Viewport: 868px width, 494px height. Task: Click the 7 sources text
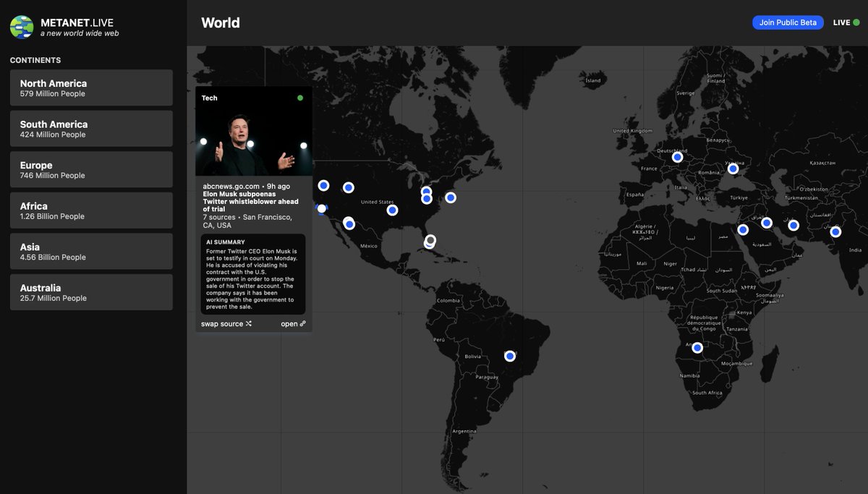click(219, 217)
